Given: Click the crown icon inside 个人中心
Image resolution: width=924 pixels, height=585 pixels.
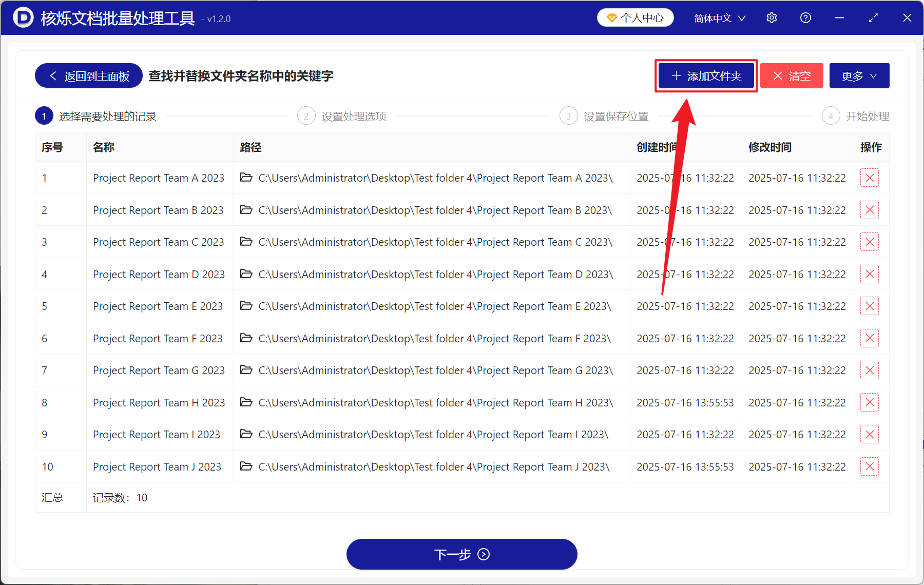Looking at the screenshot, I should click(611, 17).
